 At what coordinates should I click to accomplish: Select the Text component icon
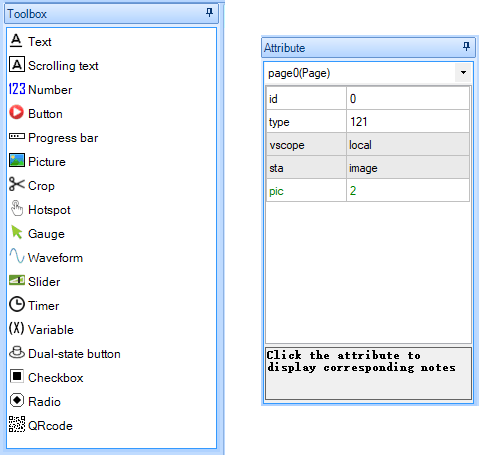click(16, 41)
